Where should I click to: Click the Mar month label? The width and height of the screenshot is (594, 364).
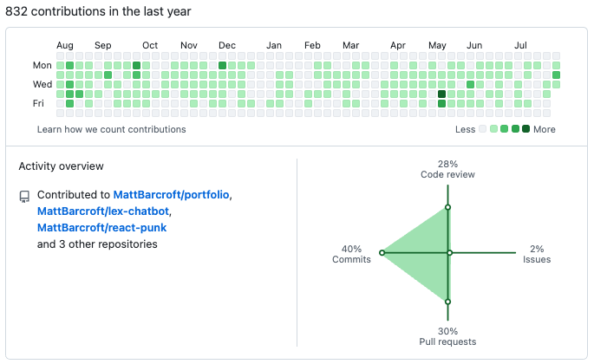coord(351,45)
